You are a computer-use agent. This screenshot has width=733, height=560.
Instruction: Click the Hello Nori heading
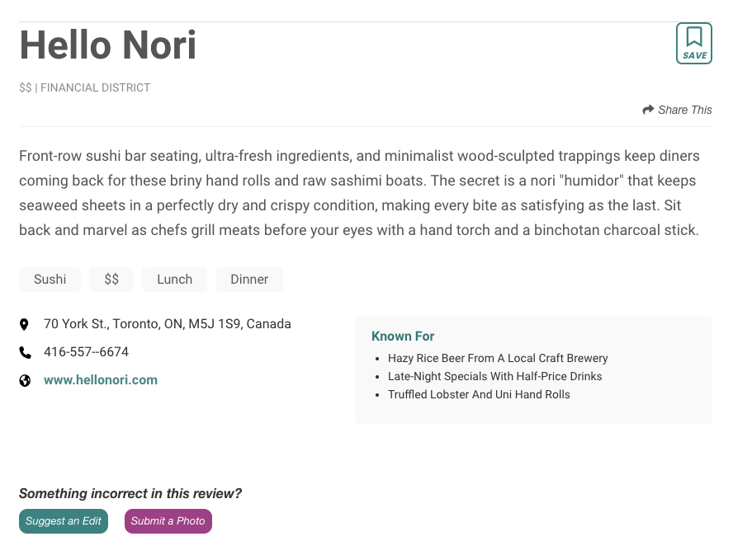[108, 45]
